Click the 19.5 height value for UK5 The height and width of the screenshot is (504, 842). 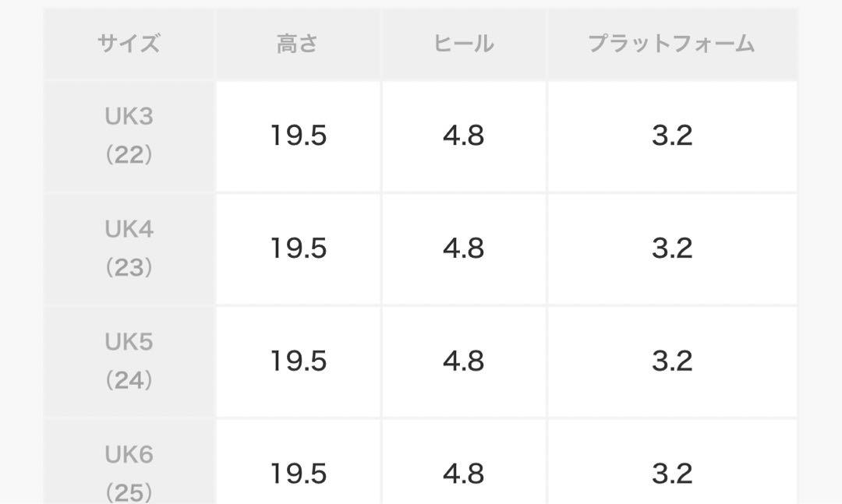pos(298,361)
